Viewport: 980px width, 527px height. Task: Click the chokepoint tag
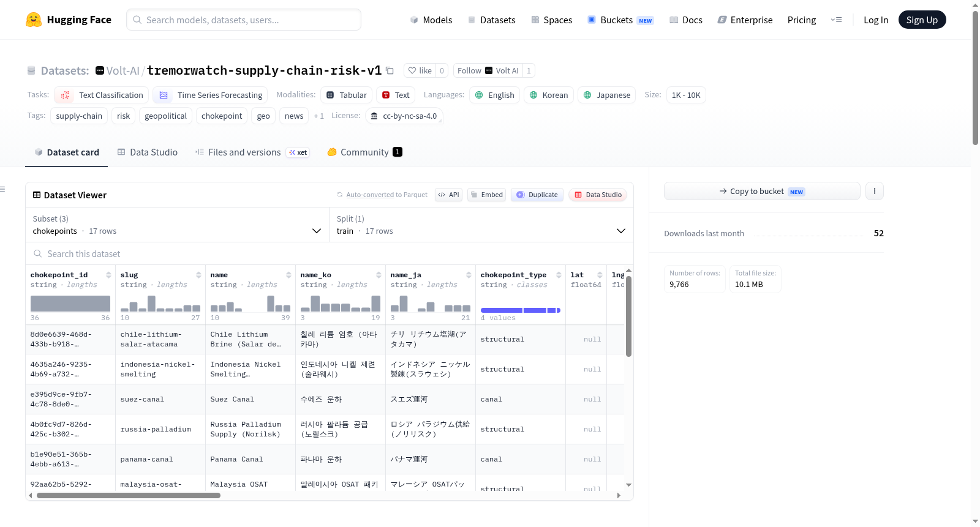(222, 116)
